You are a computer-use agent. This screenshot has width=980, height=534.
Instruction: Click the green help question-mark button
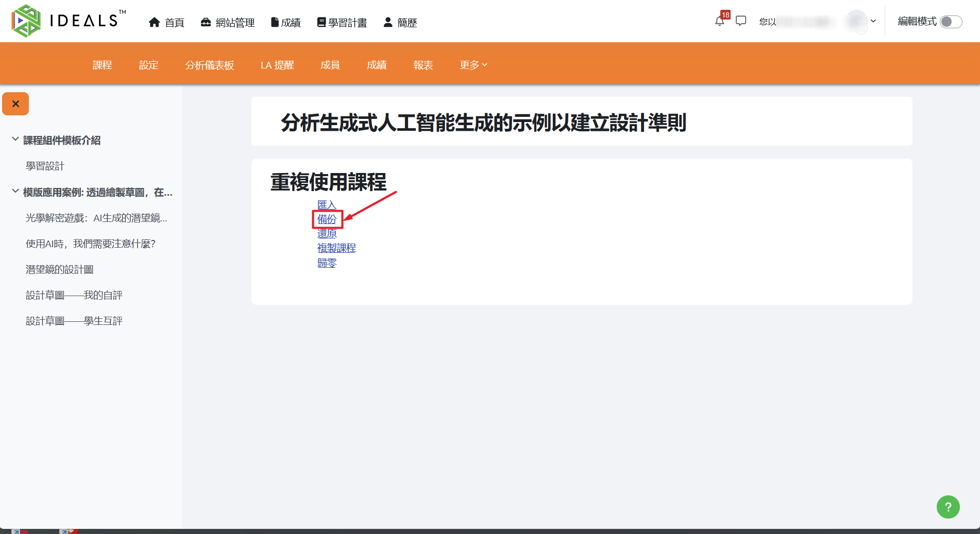(x=948, y=507)
